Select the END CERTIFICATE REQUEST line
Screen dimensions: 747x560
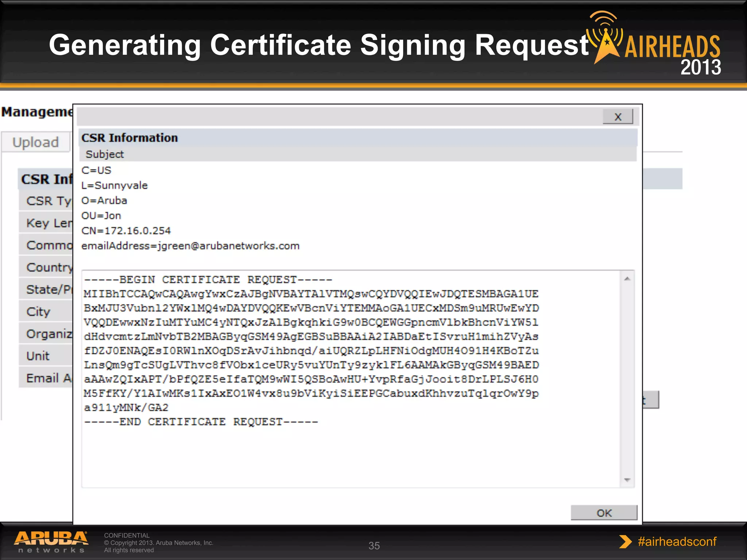coord(201,422)
